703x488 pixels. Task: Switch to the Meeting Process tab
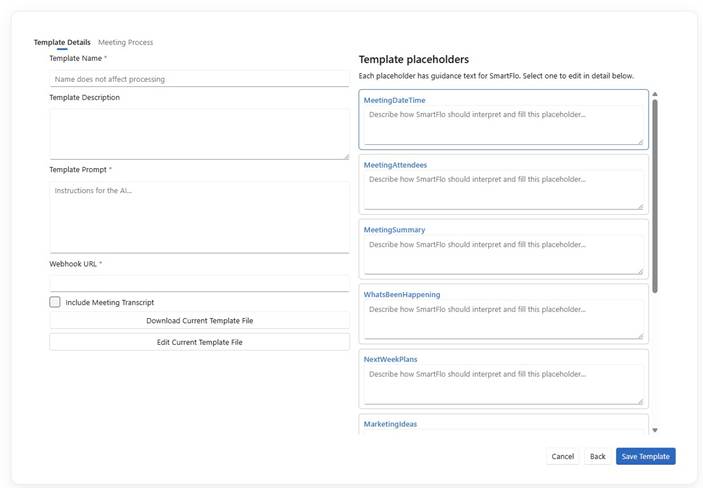coord(126,42)
